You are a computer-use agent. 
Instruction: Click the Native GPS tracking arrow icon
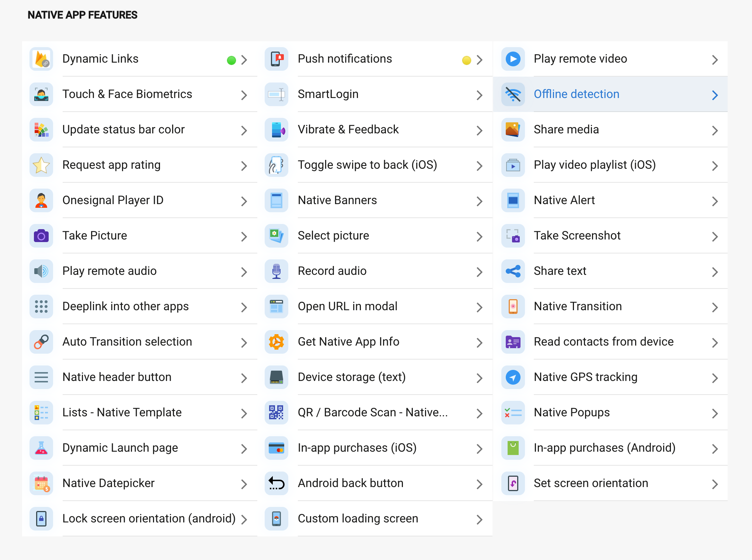tap(513, 377)
